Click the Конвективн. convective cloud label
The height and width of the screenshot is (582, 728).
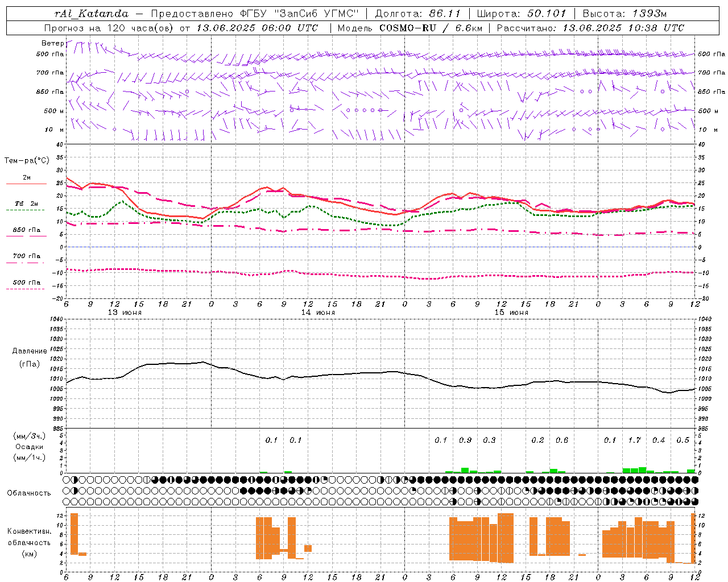point(30,531)
